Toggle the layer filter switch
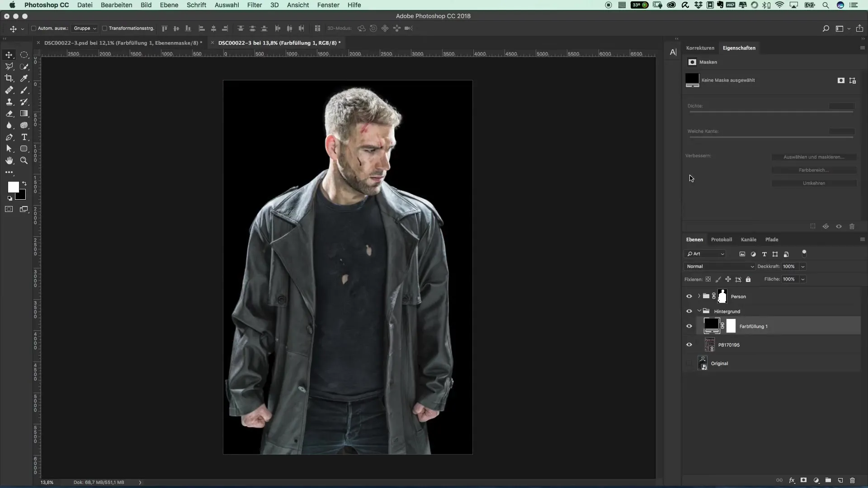This screenshot has height=488, width=868. 804,253
